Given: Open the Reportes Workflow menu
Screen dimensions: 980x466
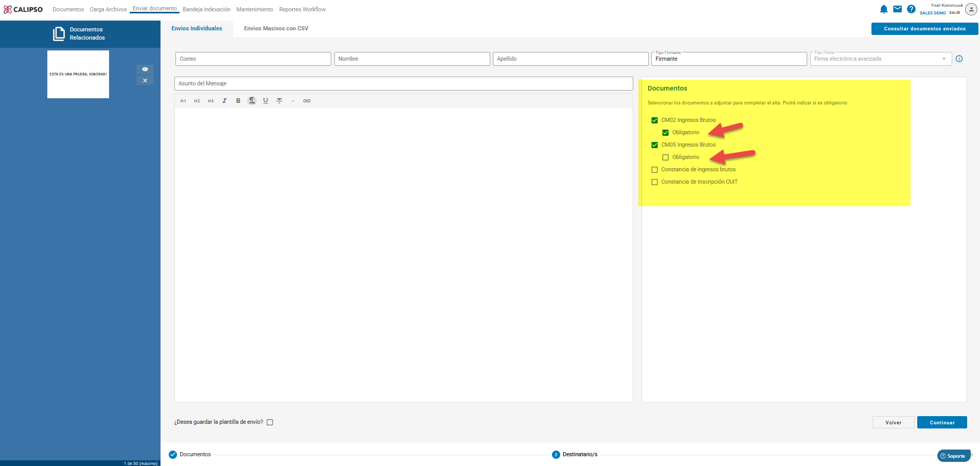Looking at the screenshot, I should pos(302,9).
